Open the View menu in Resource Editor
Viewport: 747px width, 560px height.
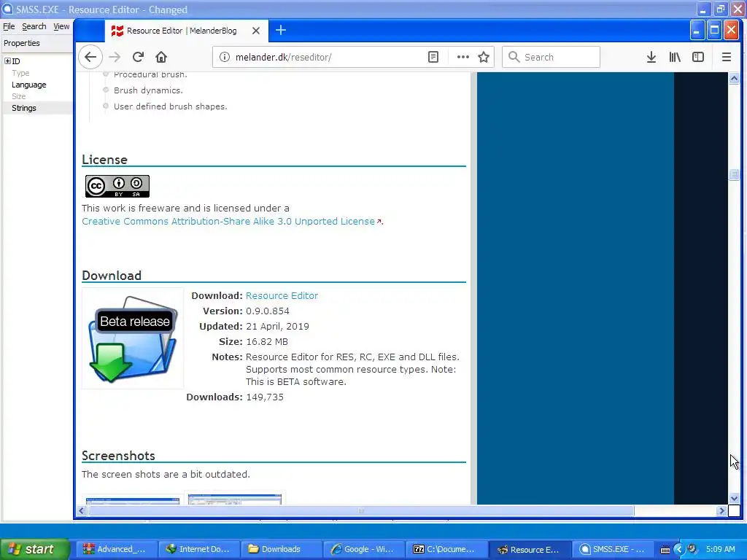[61, 26]
